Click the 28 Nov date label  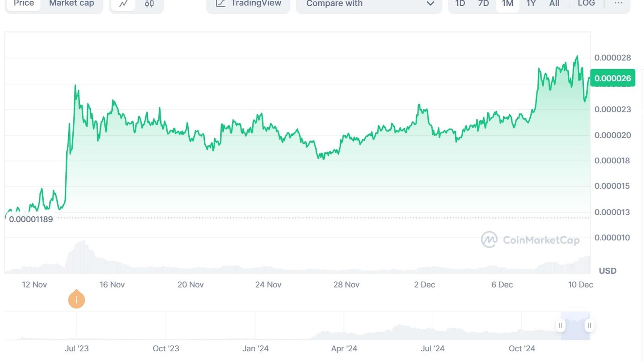point(346,285)
